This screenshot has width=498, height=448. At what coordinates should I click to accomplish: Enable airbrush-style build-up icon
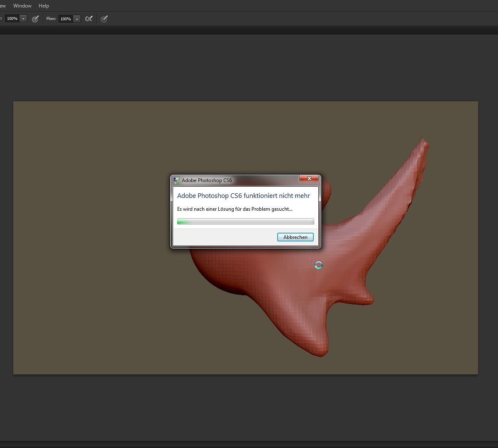pos(89,19)
